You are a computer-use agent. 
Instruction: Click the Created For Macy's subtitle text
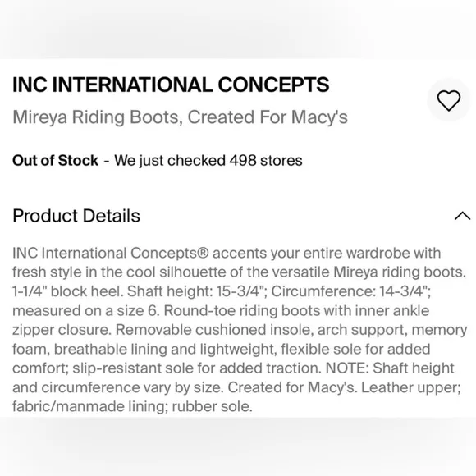pyautogui.click(x=268, y=117)
